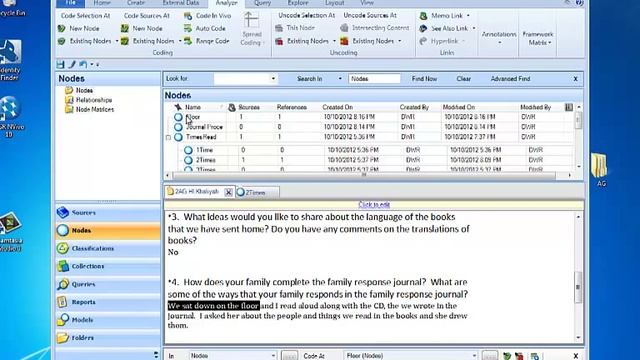Open the Sources navigation pane
This screenshot has width=640, height=360.
point(108,213)
